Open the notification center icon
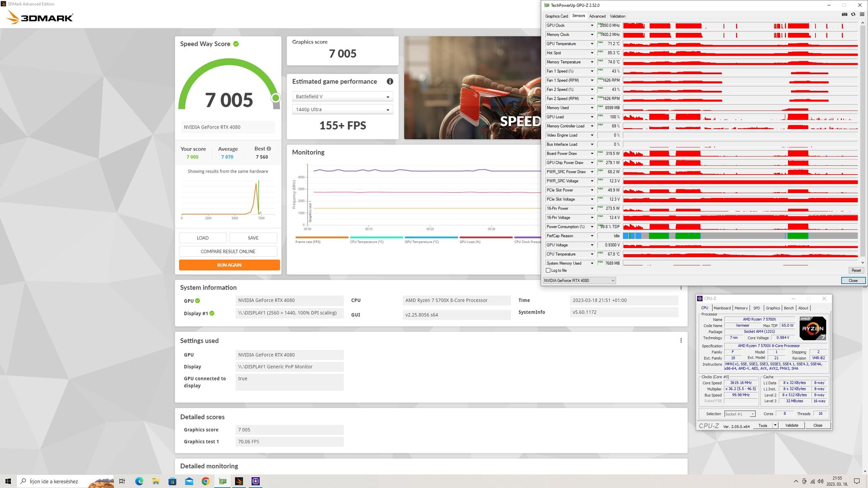 [x=857, y=481]
